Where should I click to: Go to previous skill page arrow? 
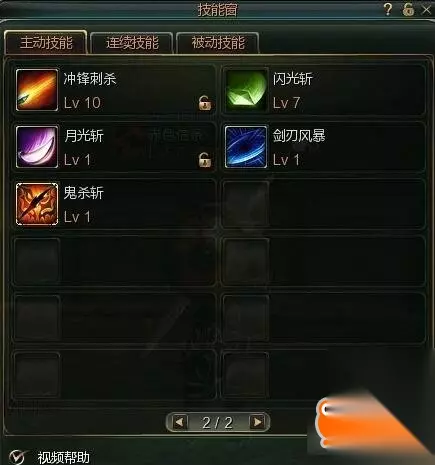(x=180, y=422)
